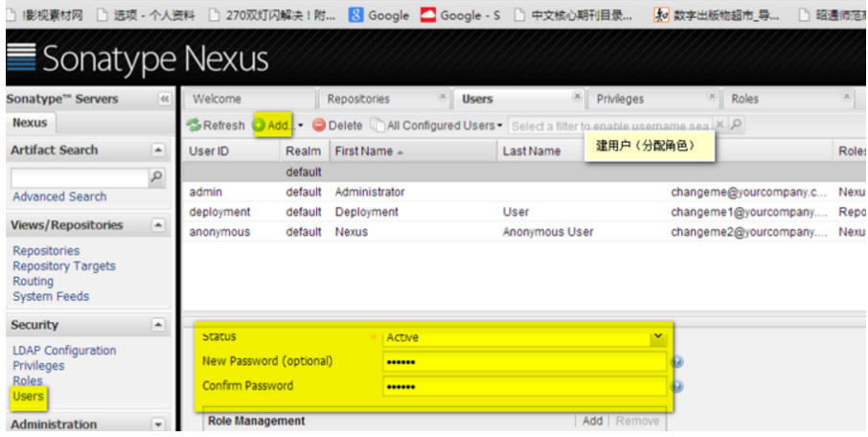The image size is (868, 437).
Task: Switch to the Privileges tab
Action: click(620, 99)
